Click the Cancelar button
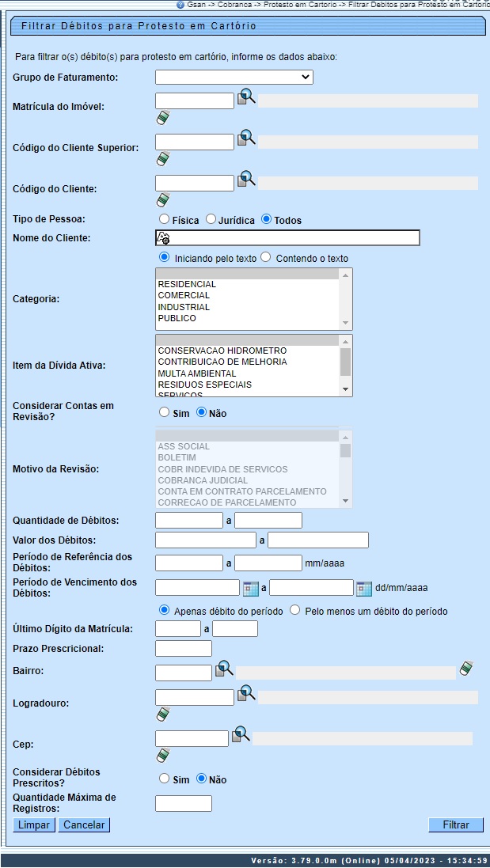Viewport: 490px width, 868px height. [x=84, y=824]
